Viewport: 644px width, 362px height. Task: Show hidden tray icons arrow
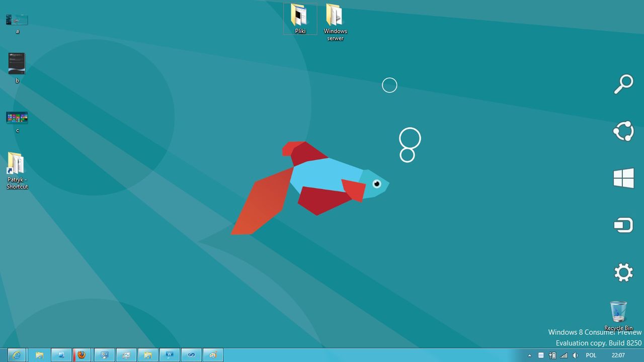[x=529, y=355]
